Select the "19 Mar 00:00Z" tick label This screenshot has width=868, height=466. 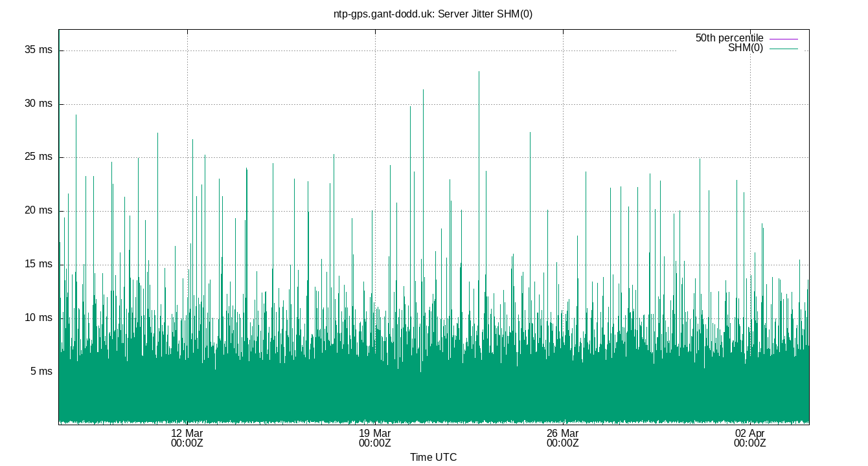pyautogui.click(x=374, y=438)
